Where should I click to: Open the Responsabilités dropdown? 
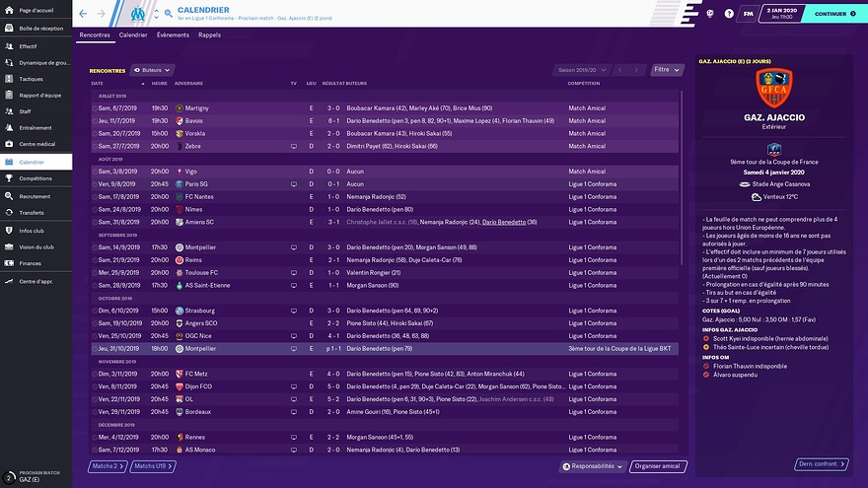[x=593, y=465]
